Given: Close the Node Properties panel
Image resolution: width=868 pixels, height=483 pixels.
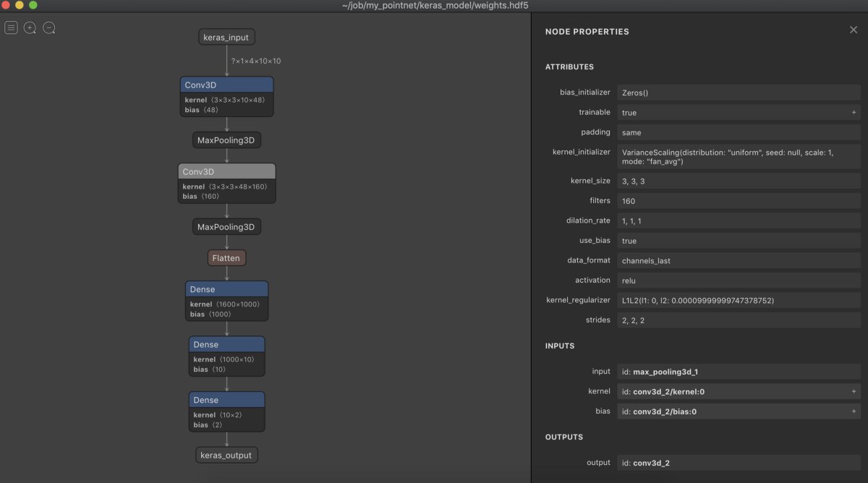Looking at the screenshot, I should (854, 30).
